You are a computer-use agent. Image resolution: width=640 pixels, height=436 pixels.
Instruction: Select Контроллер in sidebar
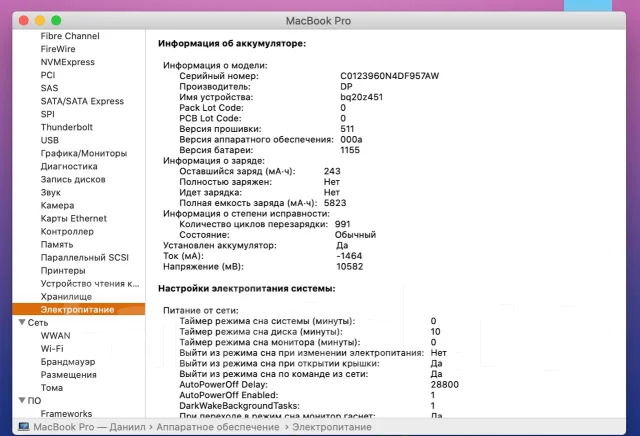67,232
